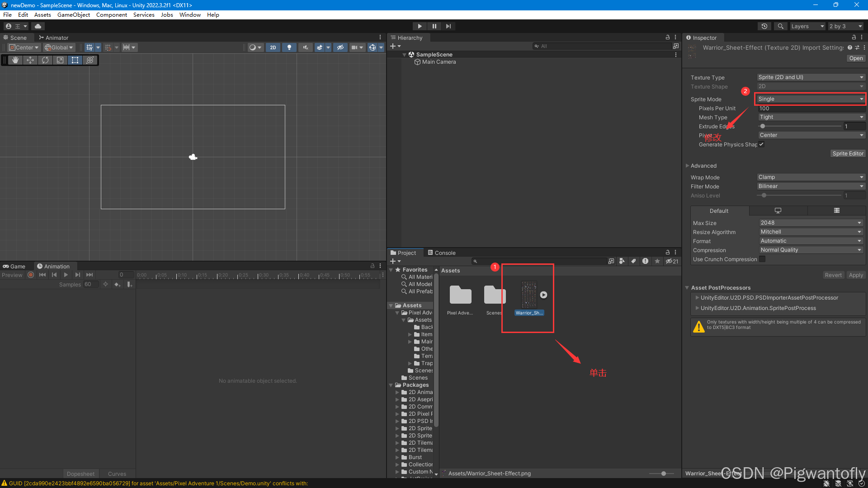Click Revert button in Inspector
Viewport: 868px width, 488px height.
point(834,275)
